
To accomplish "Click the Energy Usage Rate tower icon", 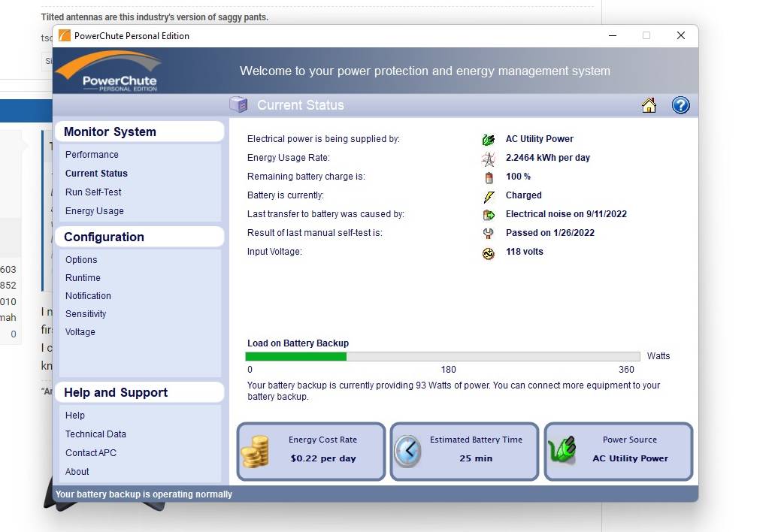I will point(489,159).
